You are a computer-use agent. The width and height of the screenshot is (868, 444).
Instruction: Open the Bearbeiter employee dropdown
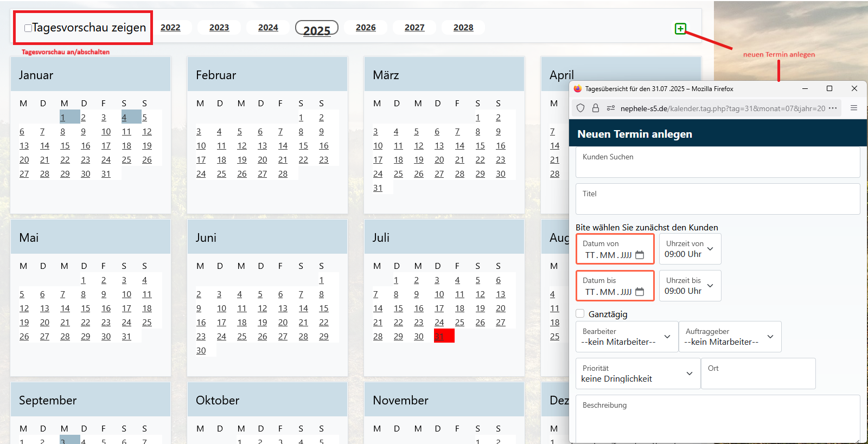point(627,337)
